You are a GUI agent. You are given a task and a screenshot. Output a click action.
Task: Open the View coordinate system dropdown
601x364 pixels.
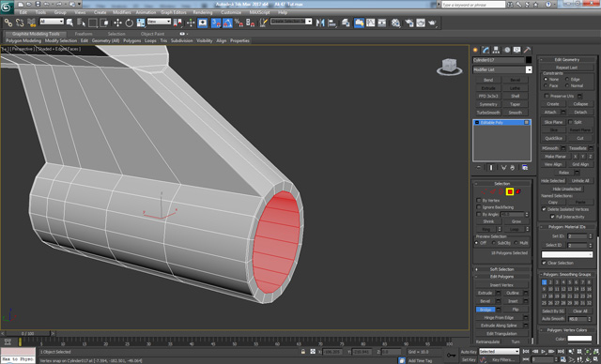coord(159,22)
